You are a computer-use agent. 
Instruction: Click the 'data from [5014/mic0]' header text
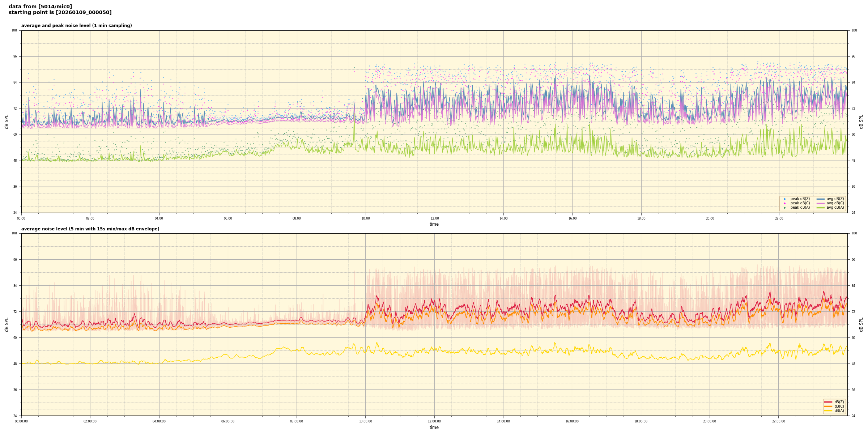tap(40, 7)
